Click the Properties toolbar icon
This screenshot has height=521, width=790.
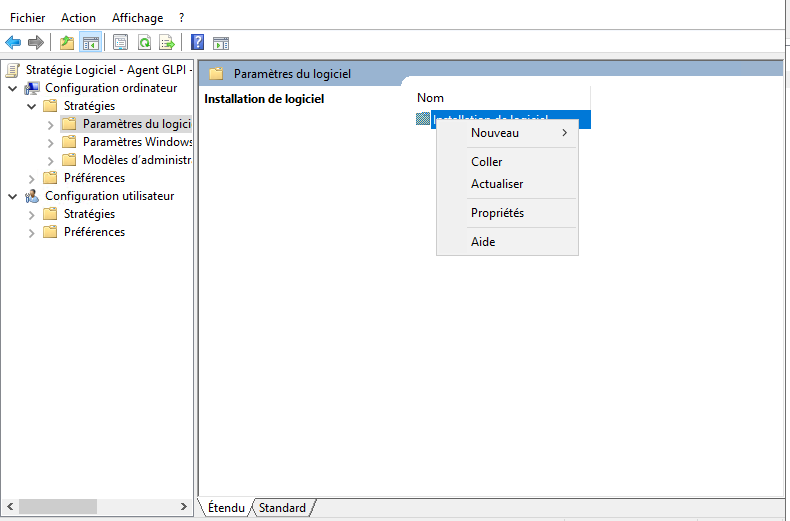[120, 42]
